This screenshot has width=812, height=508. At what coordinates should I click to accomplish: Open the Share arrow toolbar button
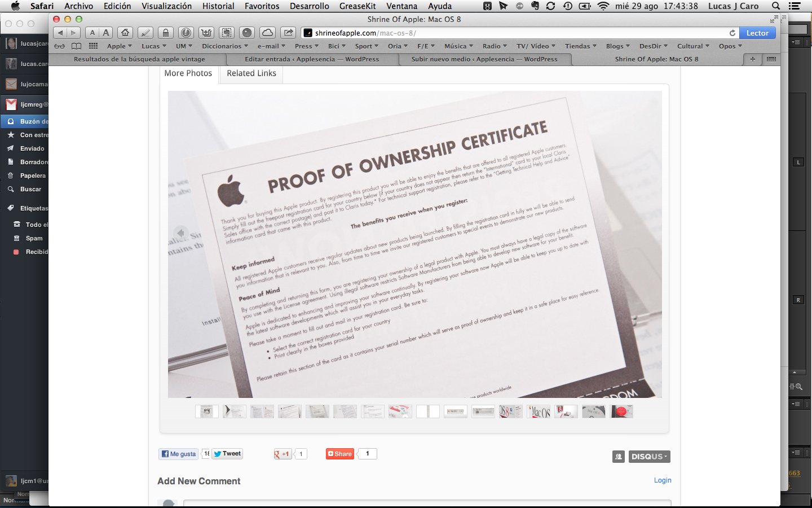(x=288, y=33)
